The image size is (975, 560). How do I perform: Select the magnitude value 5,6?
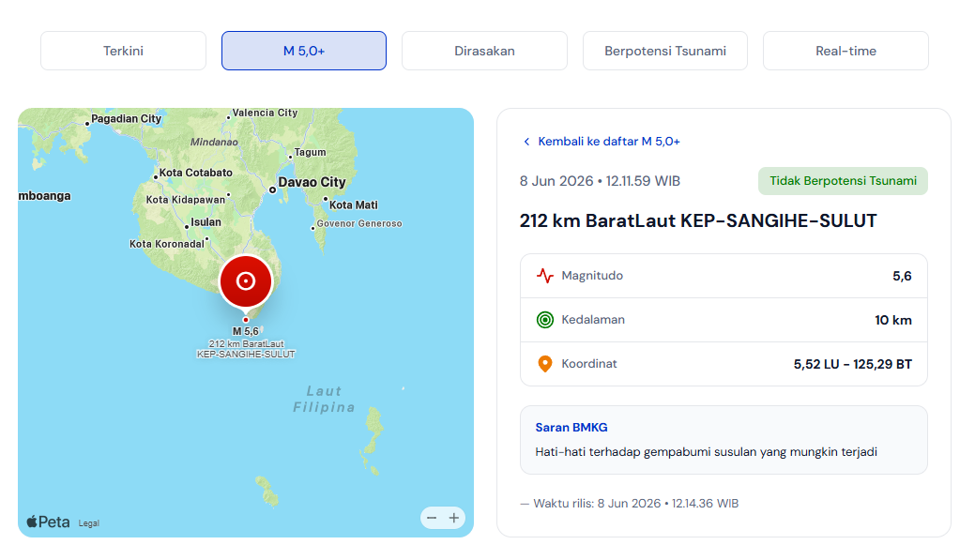tap(902, 276)
